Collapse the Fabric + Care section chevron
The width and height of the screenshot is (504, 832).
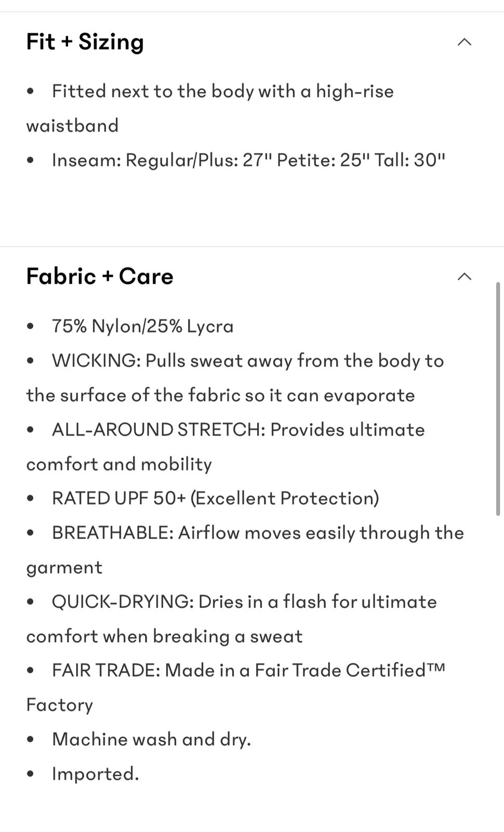click(464, 277)
